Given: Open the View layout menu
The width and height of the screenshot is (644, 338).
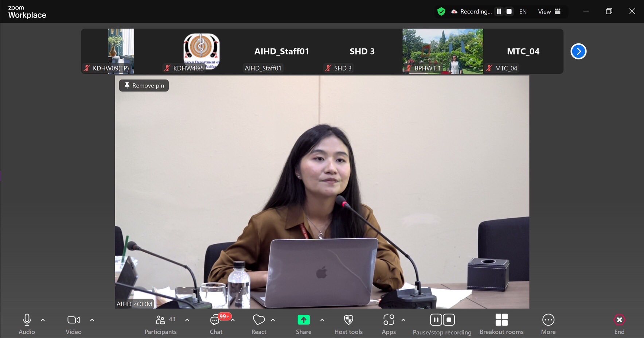Looking at the screenshot, I should (549, 12).
